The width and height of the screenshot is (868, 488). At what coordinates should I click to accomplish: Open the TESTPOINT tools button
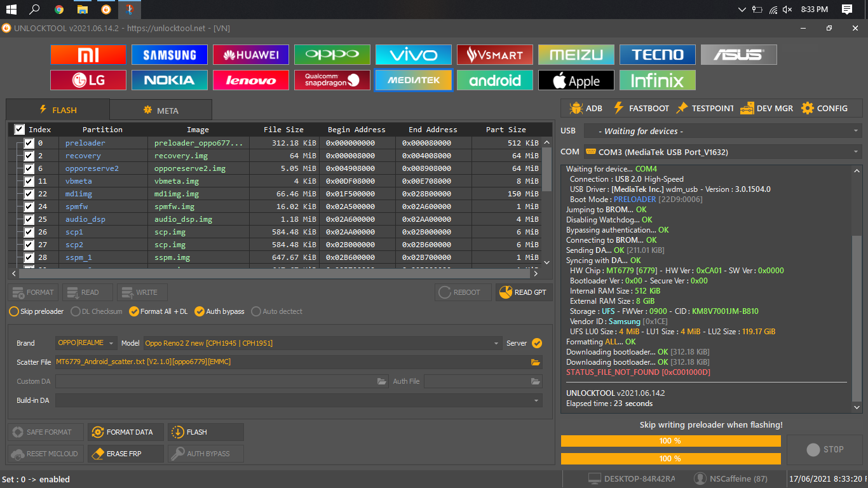pos(705,108)
